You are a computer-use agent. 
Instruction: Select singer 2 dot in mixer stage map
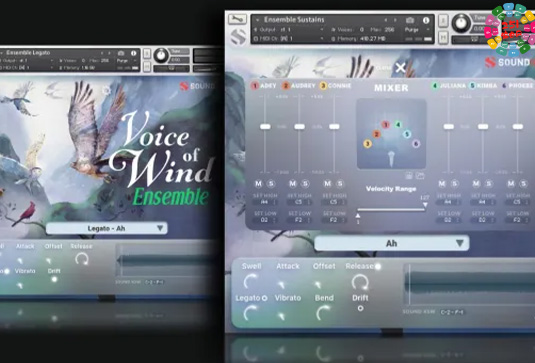coord(376,134)
